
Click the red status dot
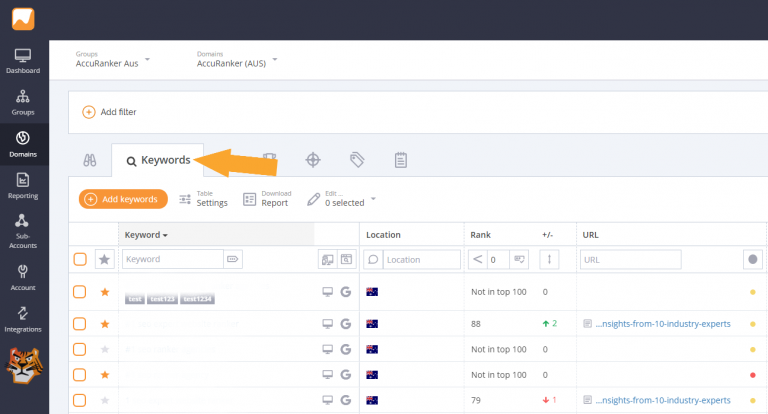(753, 375)
